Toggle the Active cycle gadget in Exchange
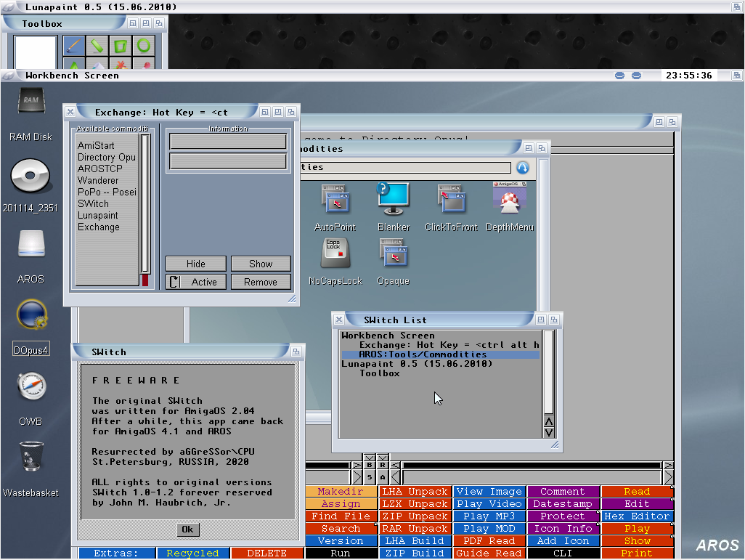Image resolution: width=745 pixels, height=560 pixels. click(196, 282)
